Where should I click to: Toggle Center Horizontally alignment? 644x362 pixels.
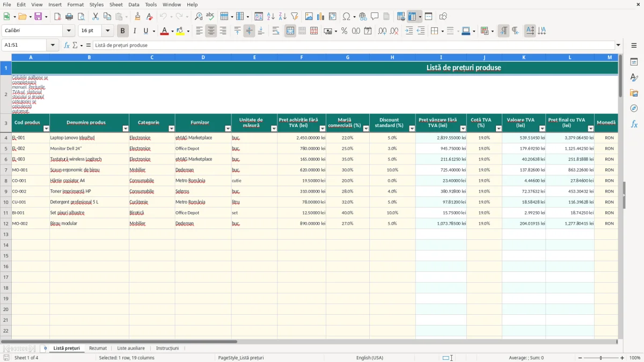211,31
